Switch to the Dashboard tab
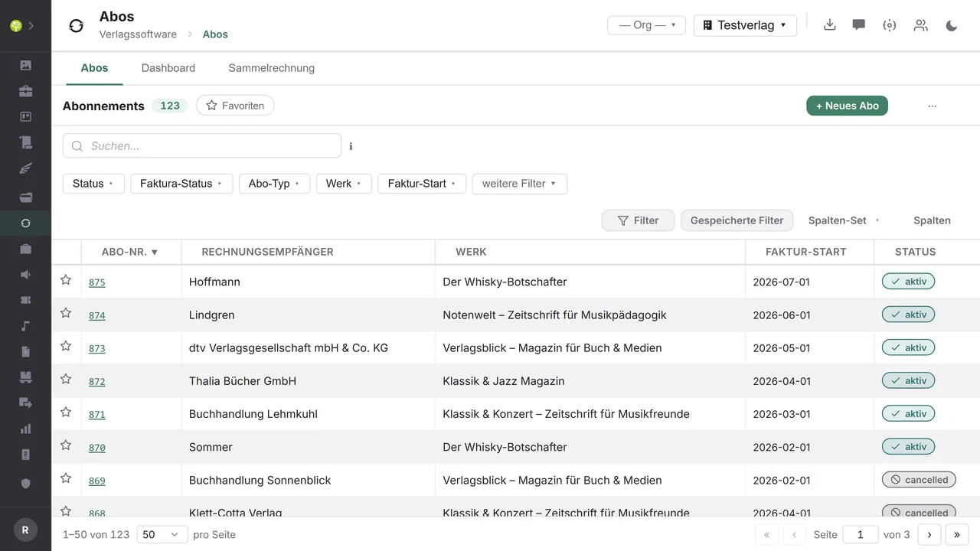The width and height of the screenshot is (980, 551). [168, 68]
